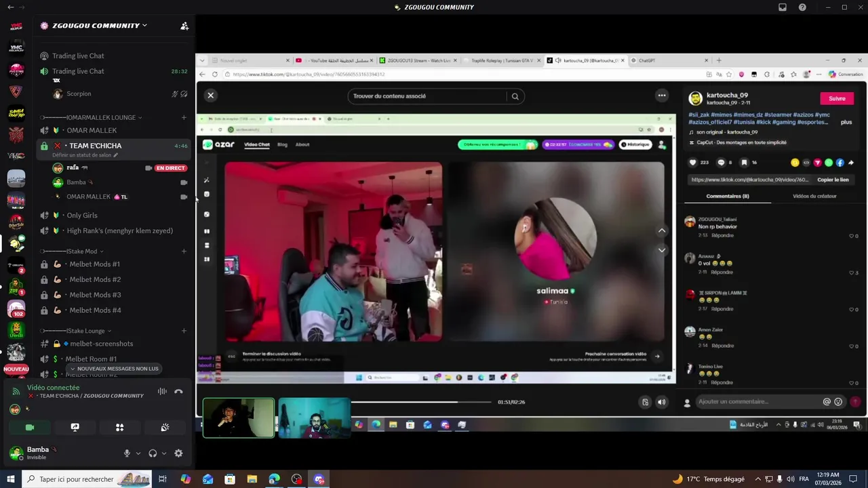Add a channel to IStake Mod category
Screen dimensions: 868x488
point(184,251)
